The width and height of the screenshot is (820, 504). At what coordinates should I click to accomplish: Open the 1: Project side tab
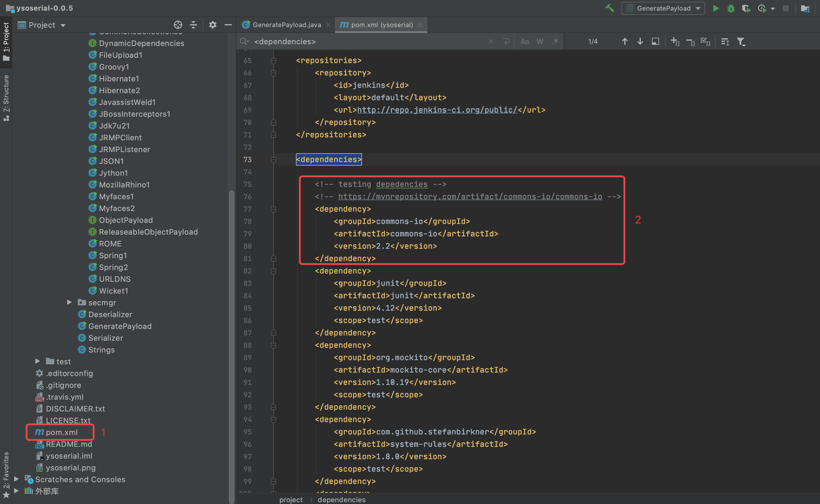(x=6, y=42)
